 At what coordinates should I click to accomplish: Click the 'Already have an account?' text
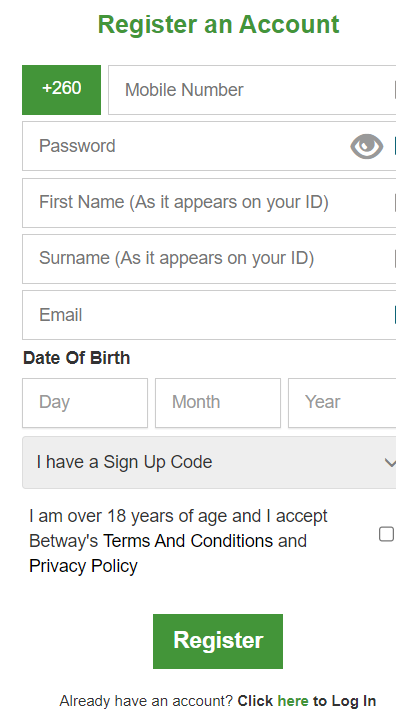[146, 701]
